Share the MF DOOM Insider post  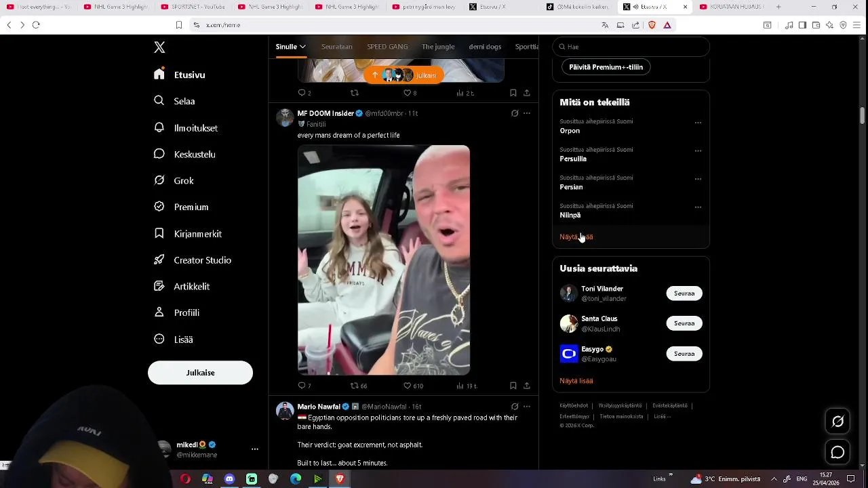coord(527,386)
